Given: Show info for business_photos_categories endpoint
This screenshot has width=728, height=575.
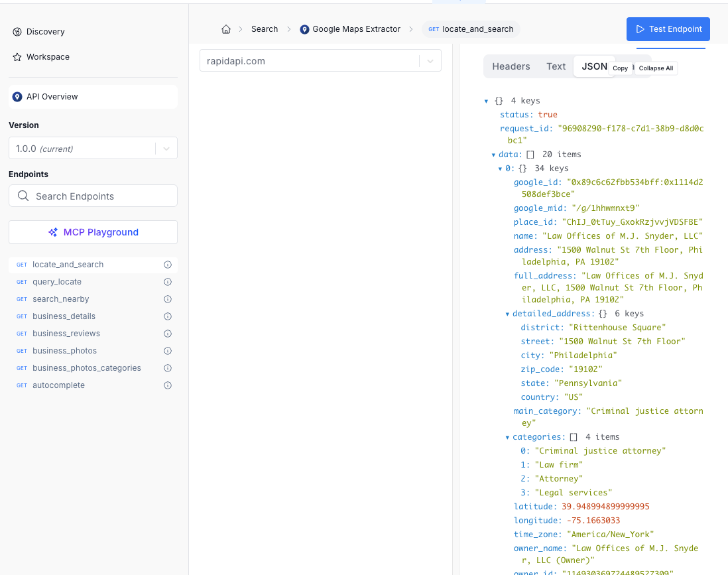Looking at the screenshot, I should [168, 368].
